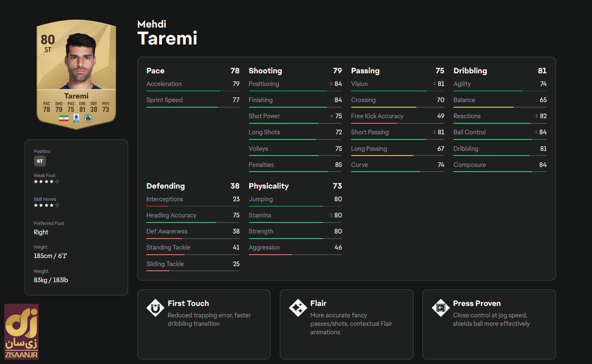
Task: Click the Weak Foot star rating
Action: coord(46,181)
